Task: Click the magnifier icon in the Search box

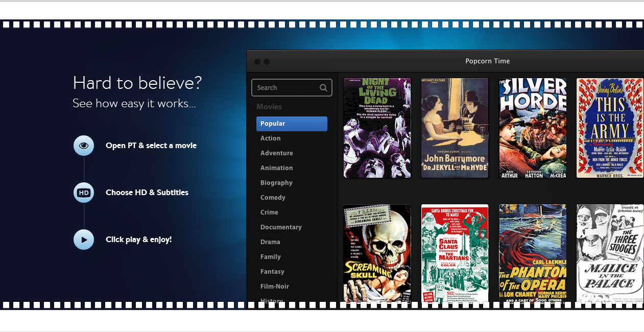Action: [x=323, y=88]
